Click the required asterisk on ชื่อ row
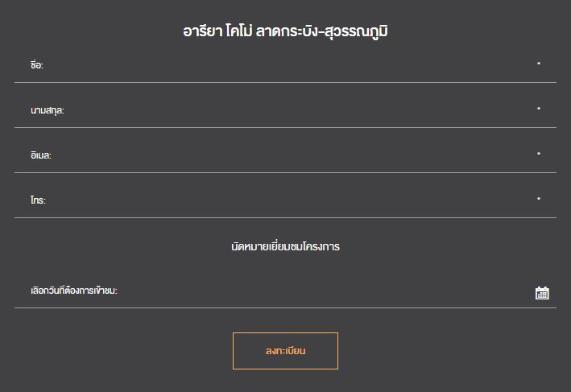Viewport: 571px width, 392px height. pos(539,63)
